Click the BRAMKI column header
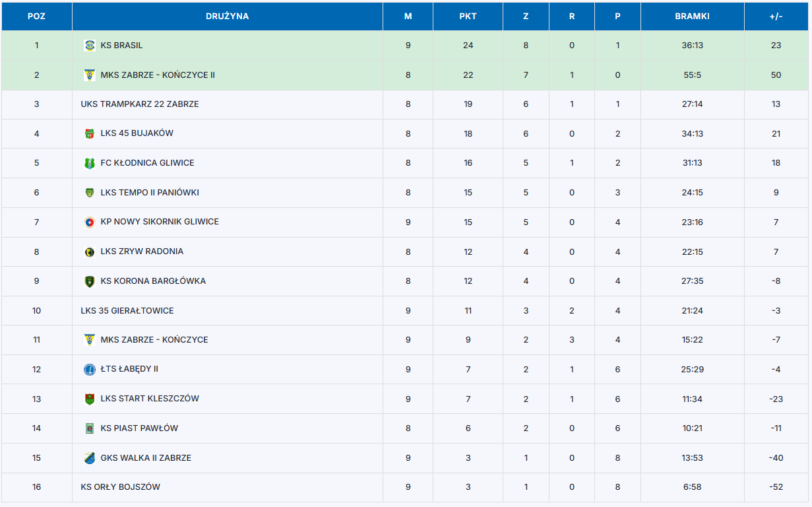 (692, 17)
